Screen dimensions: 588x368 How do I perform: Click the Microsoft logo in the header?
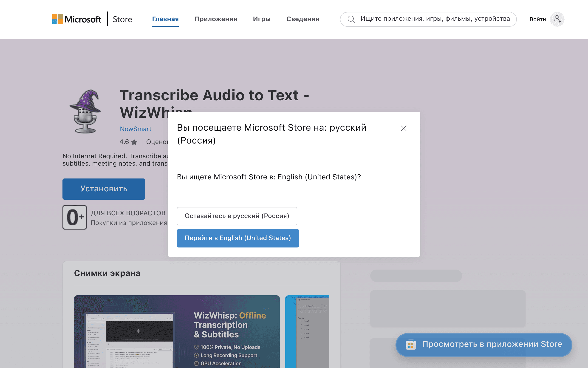[76, 19]
